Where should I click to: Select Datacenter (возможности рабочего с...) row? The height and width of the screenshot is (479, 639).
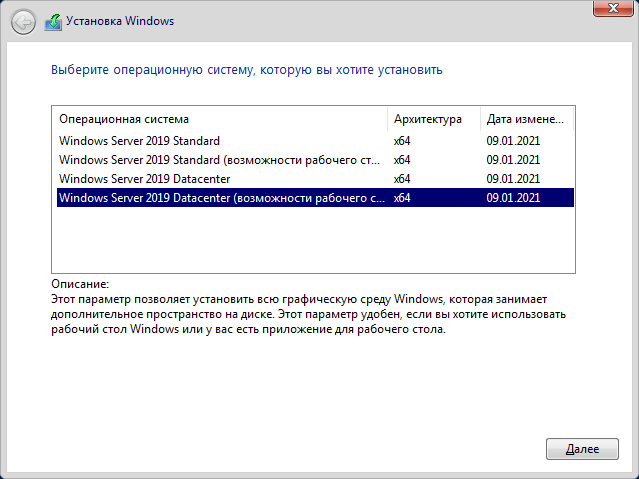pyautogui.click(x=315, y=198)
